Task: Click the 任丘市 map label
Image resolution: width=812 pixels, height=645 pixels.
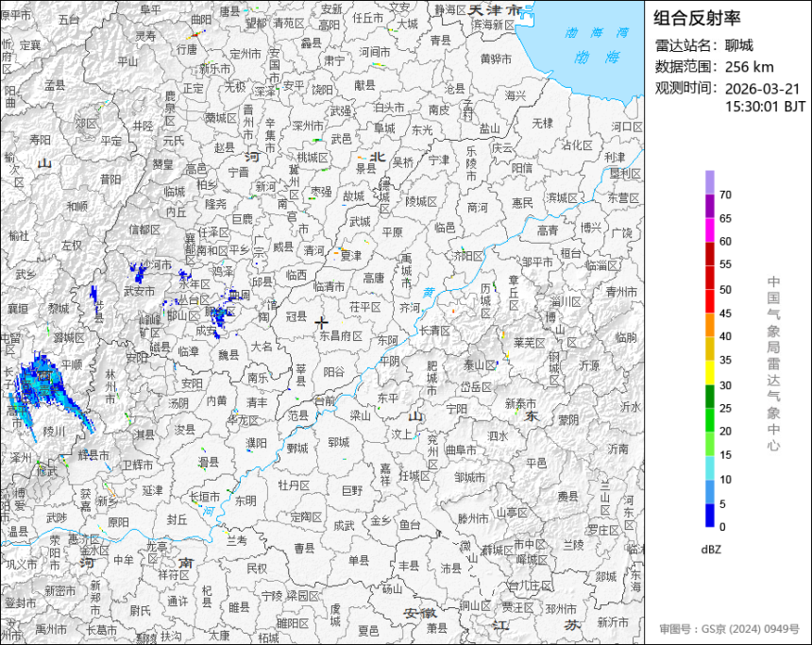Action: tap(367, 18)
